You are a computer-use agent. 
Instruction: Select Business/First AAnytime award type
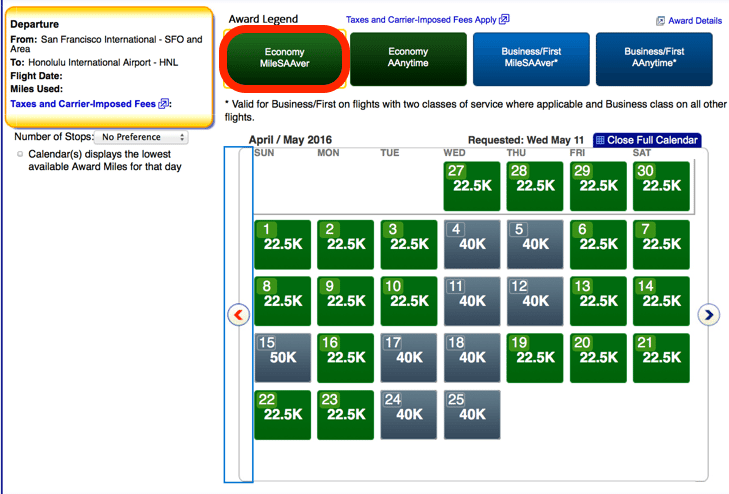[654, 59]
